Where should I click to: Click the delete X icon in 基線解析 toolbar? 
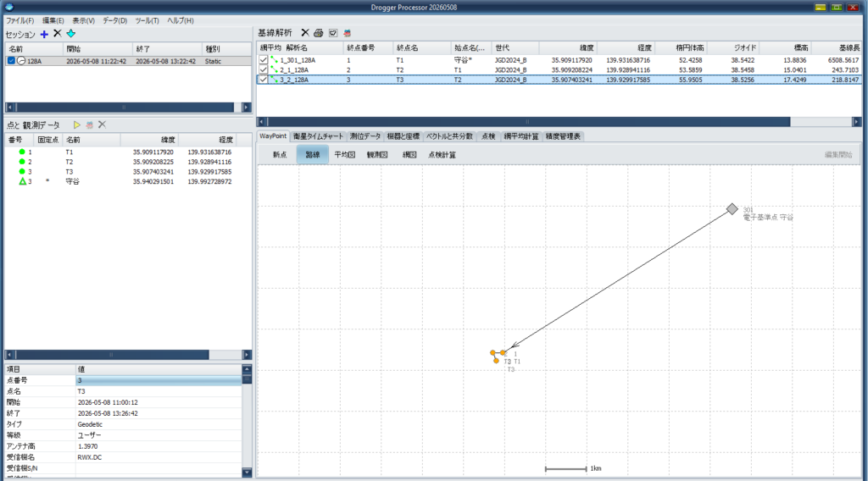tap(305, 33)
